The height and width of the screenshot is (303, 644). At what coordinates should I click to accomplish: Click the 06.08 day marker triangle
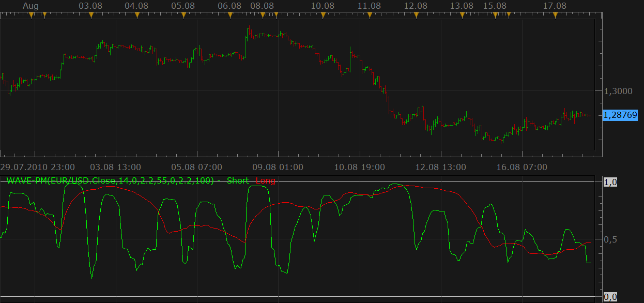[x=230, y=15]
